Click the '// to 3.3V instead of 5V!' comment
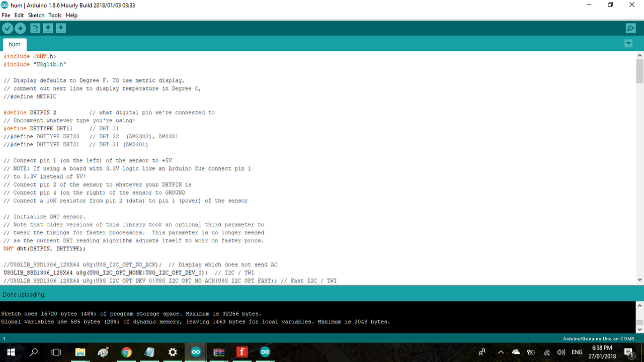This screenshot has width=644, height=362. pyautogui.click(x=45, y=176)
